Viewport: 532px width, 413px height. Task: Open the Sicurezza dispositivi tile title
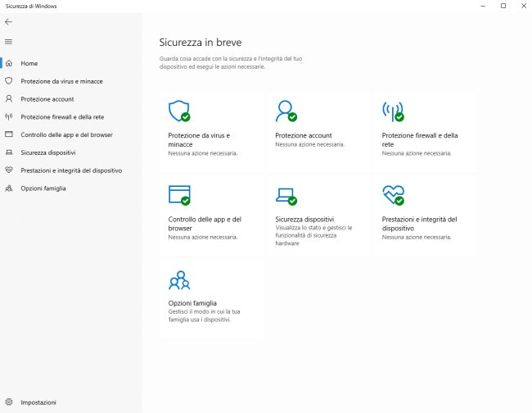click(304, 219)
